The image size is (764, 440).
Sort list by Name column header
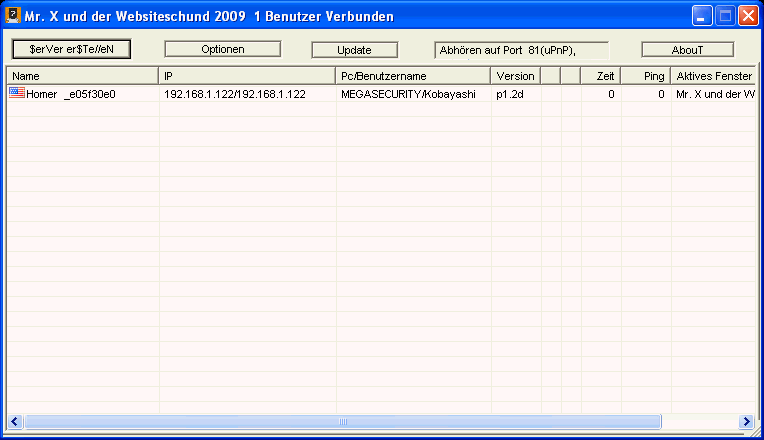click(82, 76)
